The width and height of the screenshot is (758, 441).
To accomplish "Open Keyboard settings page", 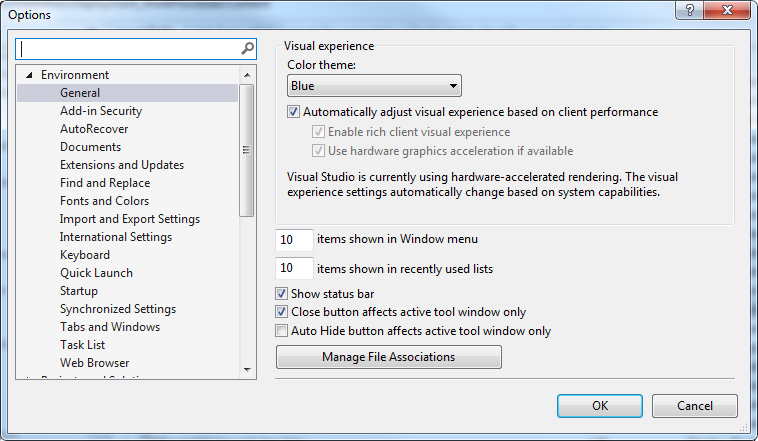I will tap(85, 254).
